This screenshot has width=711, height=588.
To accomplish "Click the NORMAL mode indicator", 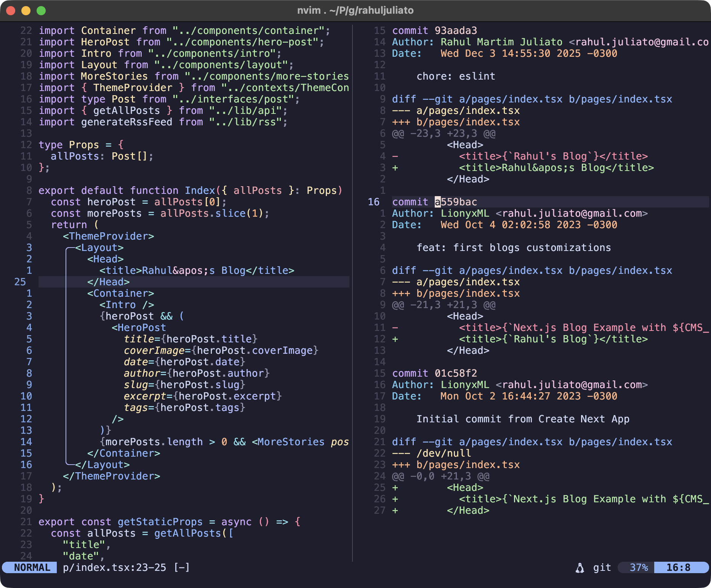I will [x=29, y=567].
